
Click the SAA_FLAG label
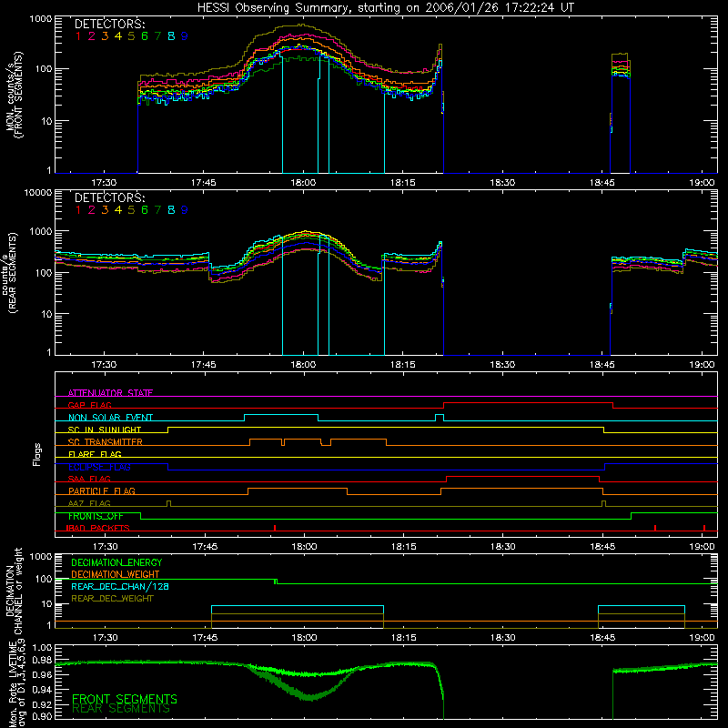(89, 480)
